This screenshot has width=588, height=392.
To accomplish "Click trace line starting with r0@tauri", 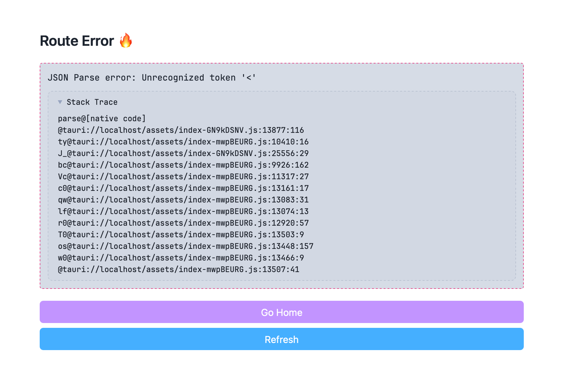I will [x=183, y=223].
